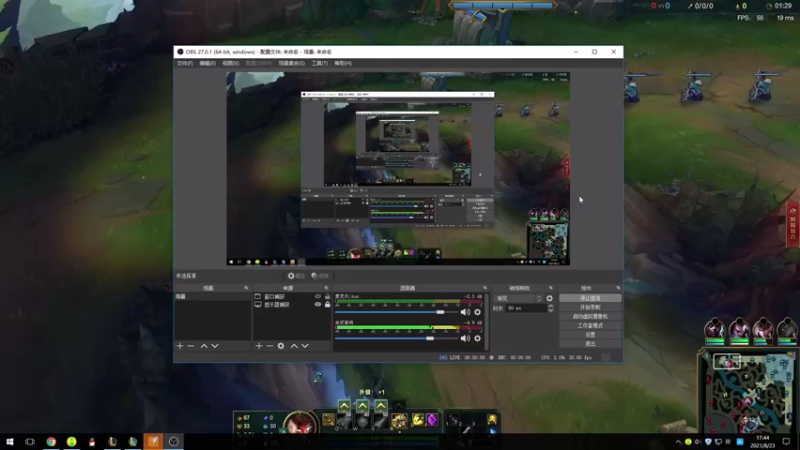
Task: Click the taskbar clock showing 17:44
Action: pos(763,442)
